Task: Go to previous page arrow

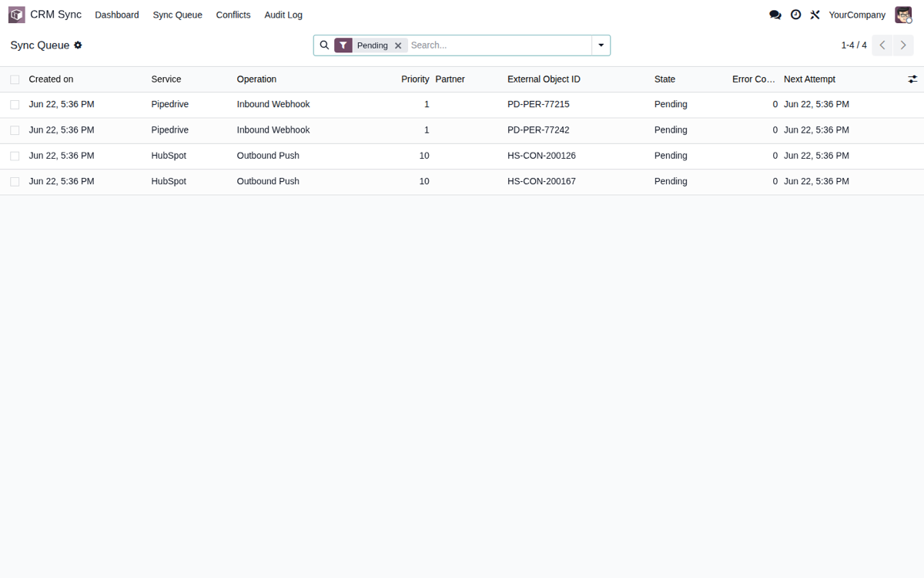Action: click(882, 45)
